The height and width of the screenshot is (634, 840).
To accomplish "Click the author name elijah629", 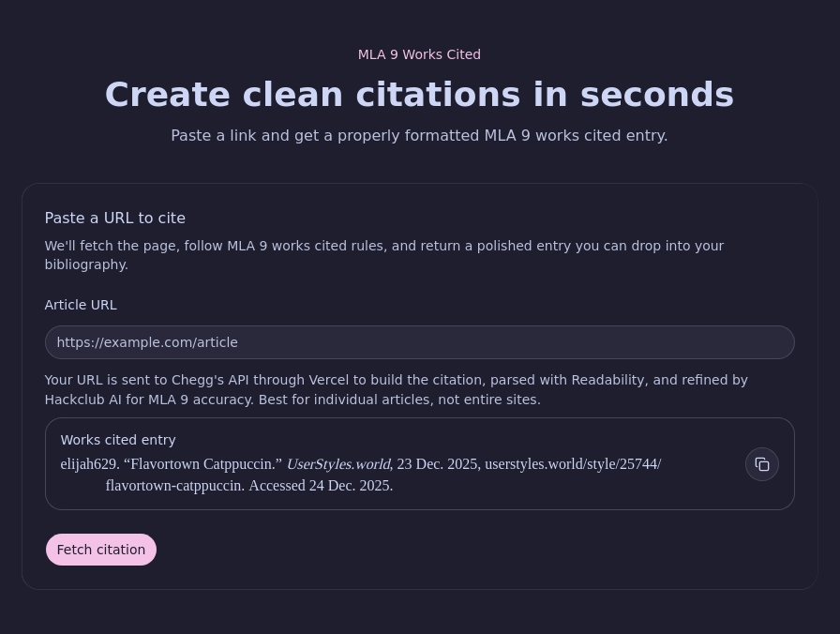I will coord(90,464).
